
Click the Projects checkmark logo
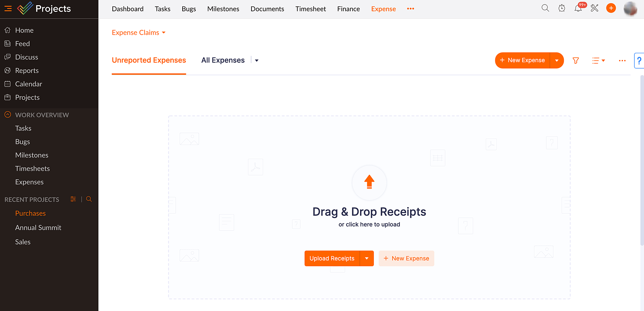coord(25,8)
